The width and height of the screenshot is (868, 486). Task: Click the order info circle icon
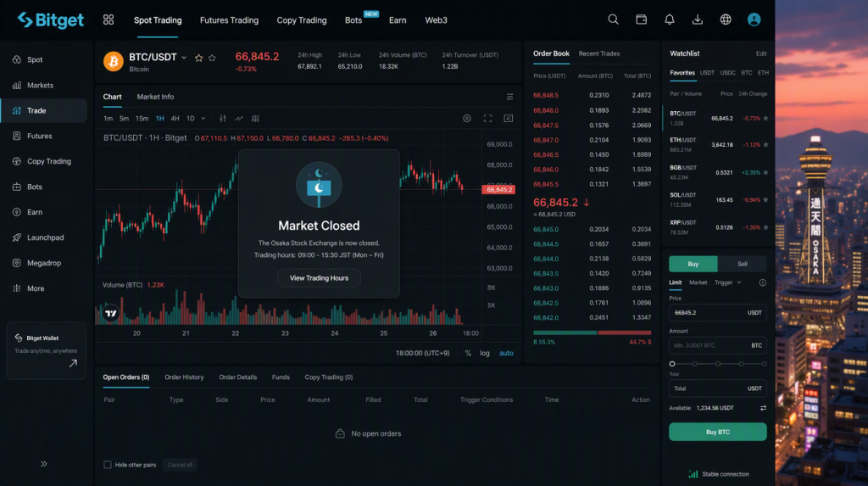[762, 282]
